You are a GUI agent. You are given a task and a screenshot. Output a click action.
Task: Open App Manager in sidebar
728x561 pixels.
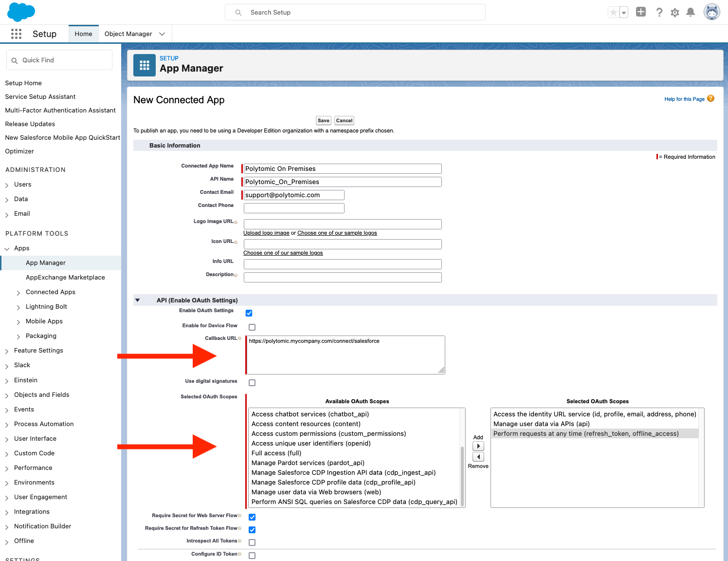coord(46,263)
